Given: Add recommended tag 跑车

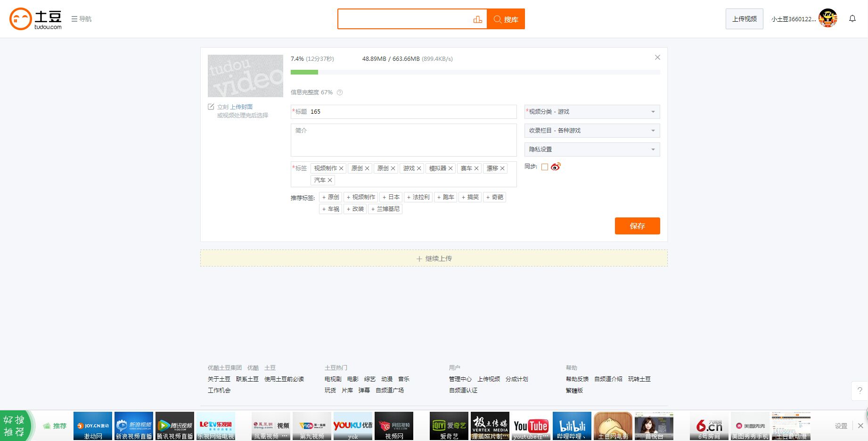Looking at the screenshot, I should pyautogui.click(x=446, y=197).
